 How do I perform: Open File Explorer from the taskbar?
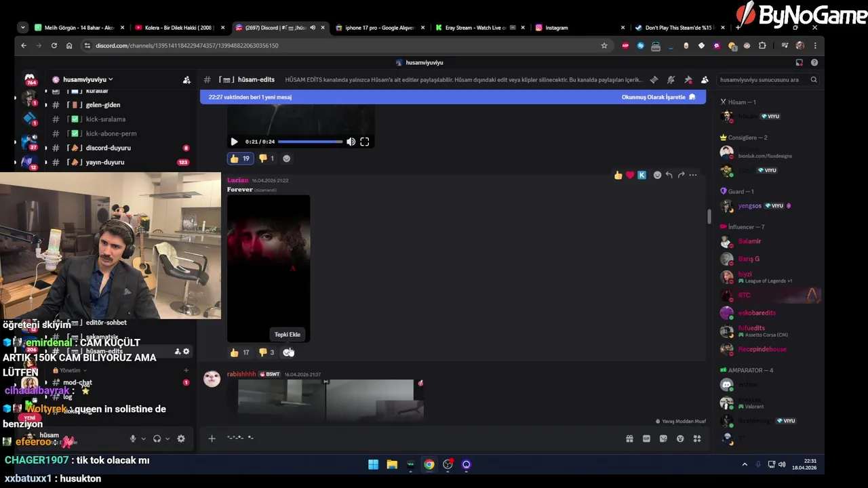click(x=392, y=464)
